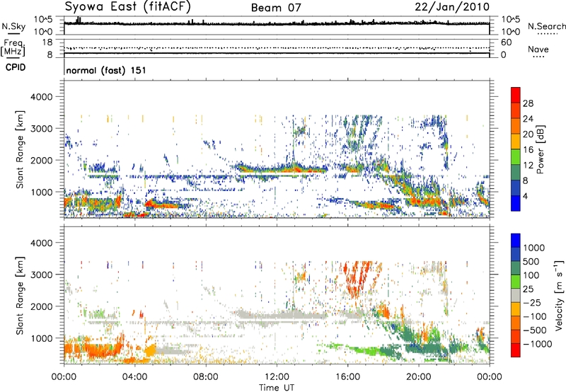Click the 'Time UT' axis title
The width and height of the screenshot is (566, 392).
point(277,388)
